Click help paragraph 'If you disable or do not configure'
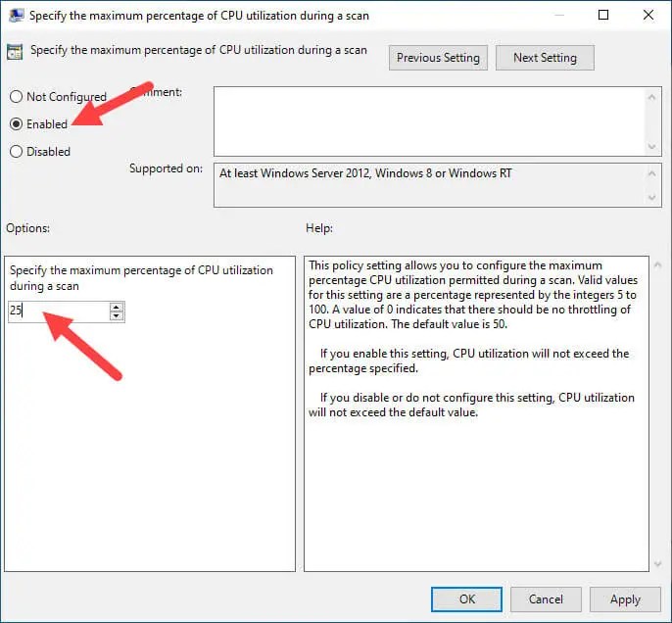Viewport: 672px width, 623px height. click(471, 405)
